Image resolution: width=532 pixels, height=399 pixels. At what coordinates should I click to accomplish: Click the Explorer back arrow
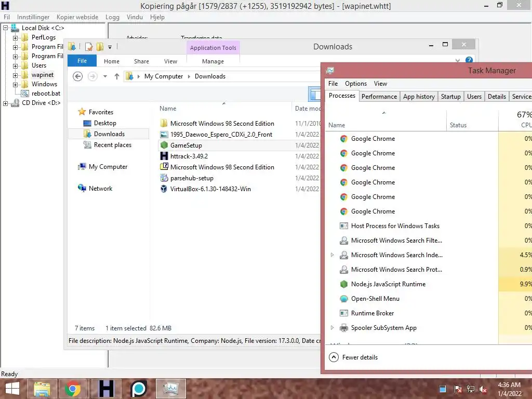(x=78, y=76)
